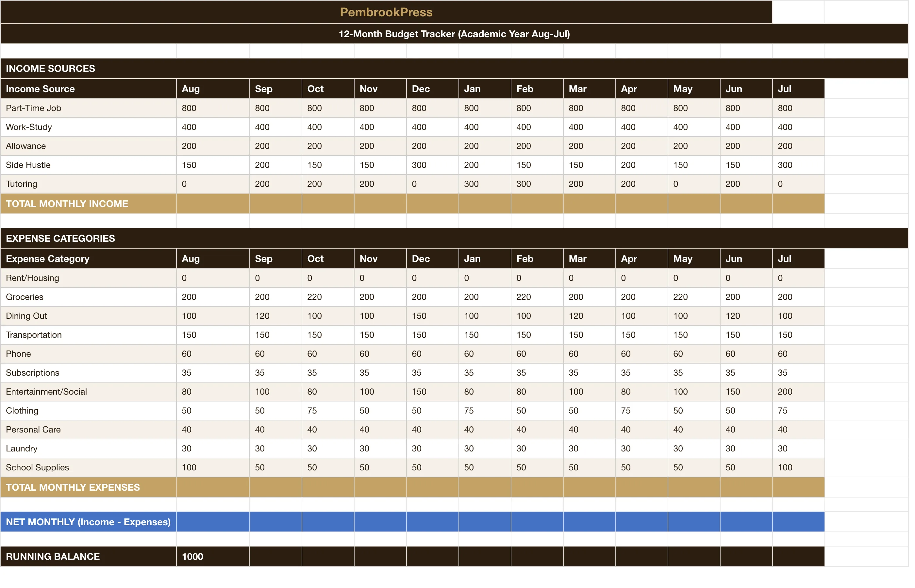Image resolution: width=915 pixels, height=588 pixels.
Task: Click the Laundry row label
Action: (x=88, y=449)
